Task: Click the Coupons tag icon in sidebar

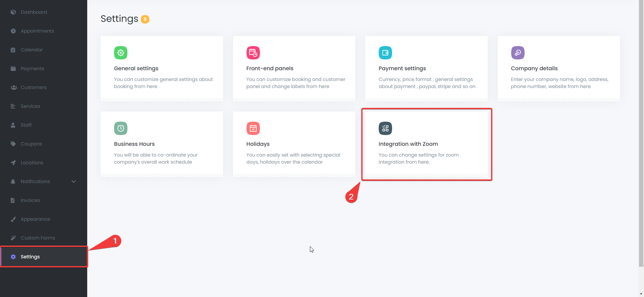Action: (x=13, y=144)
